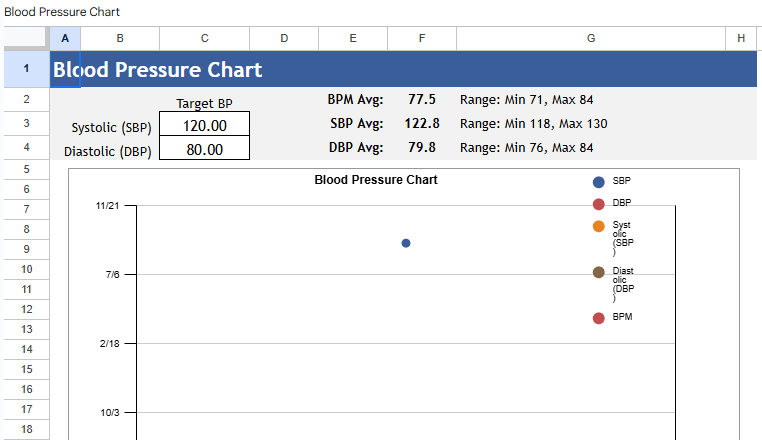Screen dimensions: 762x440
Task: Click the red DBP legend marker
Action: click(x=598, y=204)
